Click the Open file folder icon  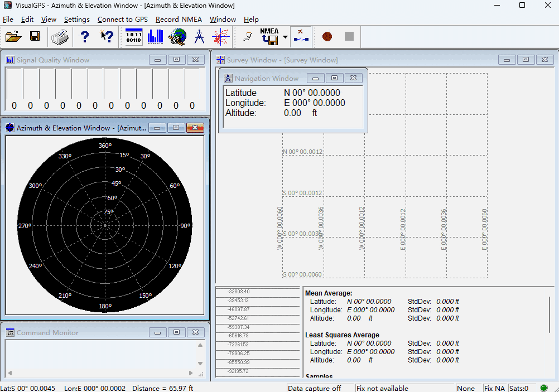click(x=13, y=36)
